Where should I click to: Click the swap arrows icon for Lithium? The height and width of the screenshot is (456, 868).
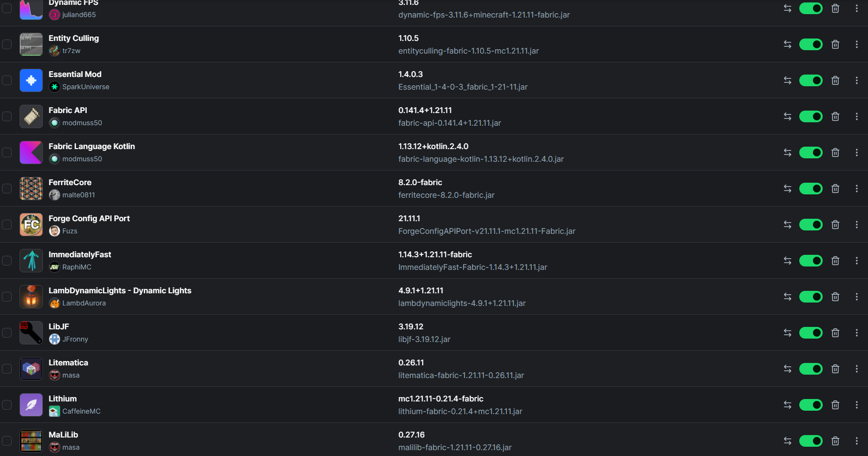click(x=788, y=405)
